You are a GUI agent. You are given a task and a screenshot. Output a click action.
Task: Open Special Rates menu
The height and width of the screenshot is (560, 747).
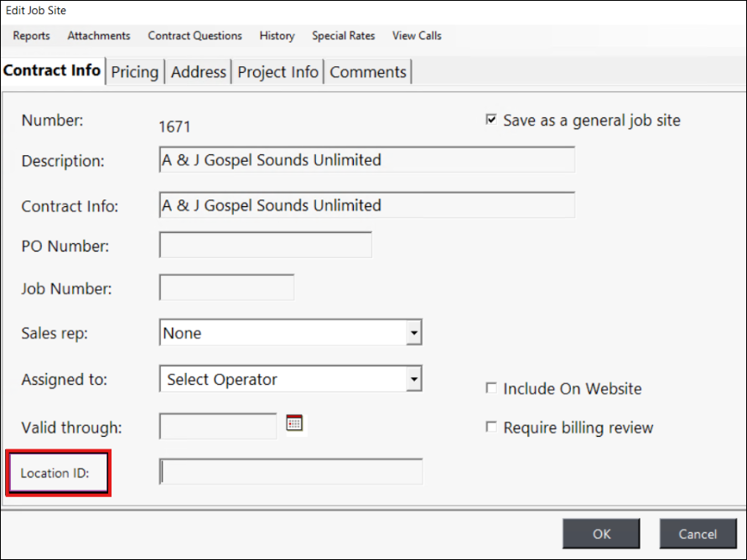click(x=343, y=36)
